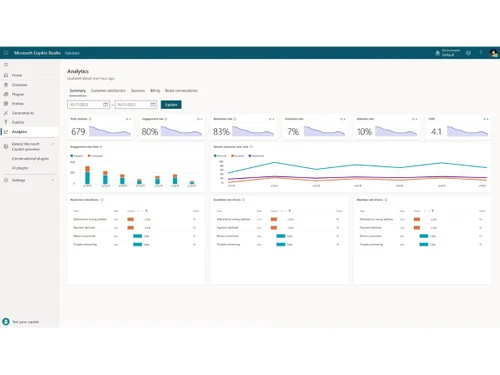Filter the Resolution rate drivers impact column
The width and height of the screenshot is (500, 375).
pos(146,211)
